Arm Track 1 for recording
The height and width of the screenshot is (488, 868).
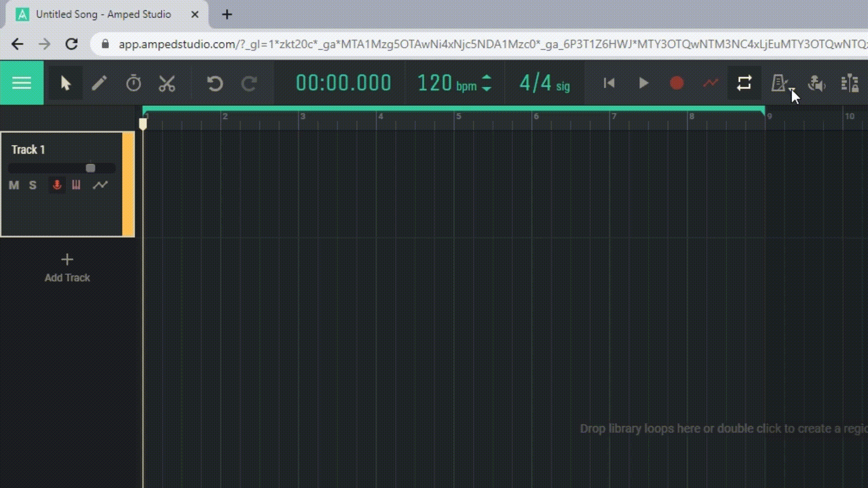(x=57, y=185)
